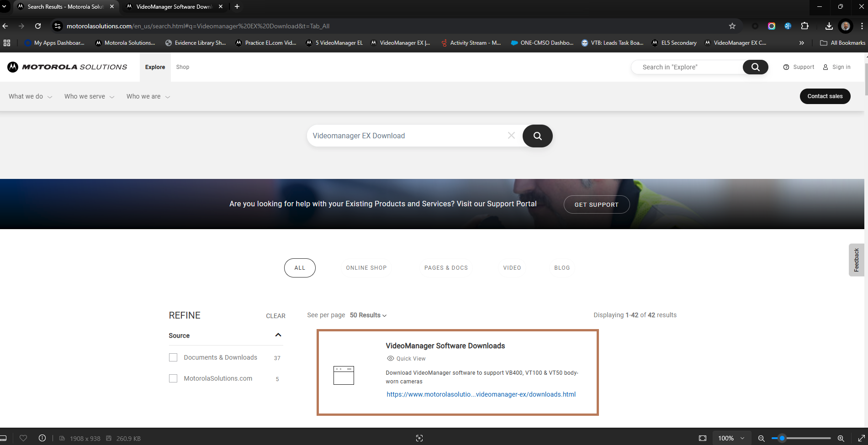Click the fullscreen expand icon in viewer bar
Screen dimensions: 868x445
pyautogui.click(x=861, y=438)
